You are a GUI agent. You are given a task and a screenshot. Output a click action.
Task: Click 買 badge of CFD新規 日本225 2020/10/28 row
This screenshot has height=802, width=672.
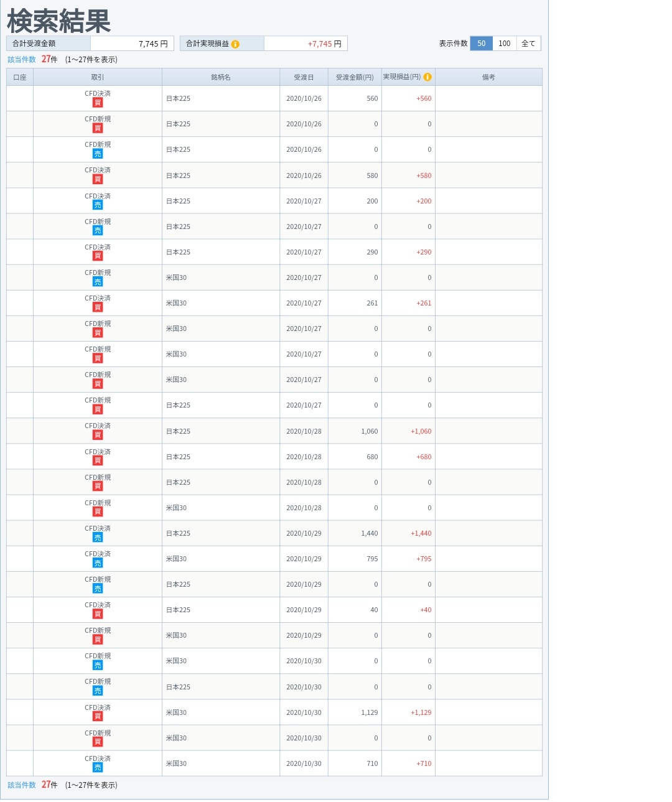click(x=98, y=487)
